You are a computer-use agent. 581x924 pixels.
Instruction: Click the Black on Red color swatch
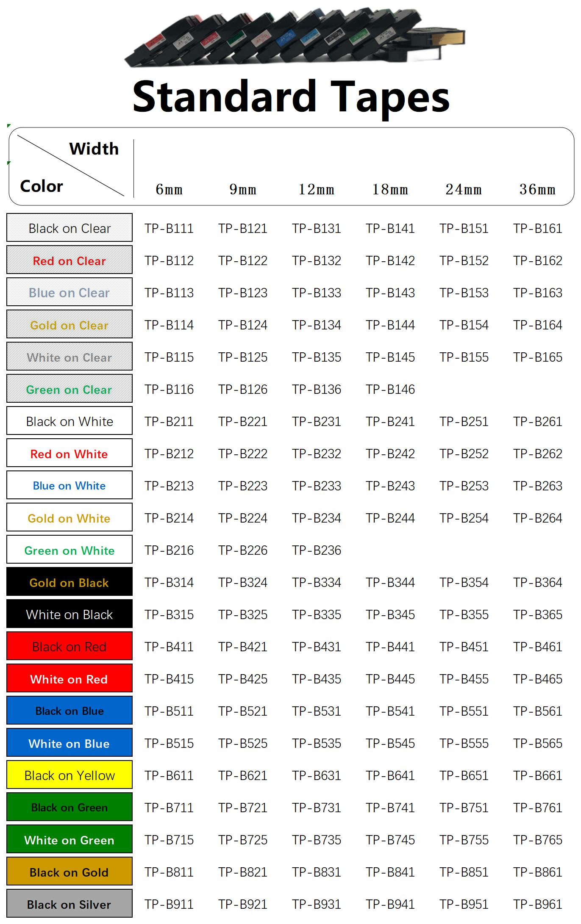coord(69,646)
